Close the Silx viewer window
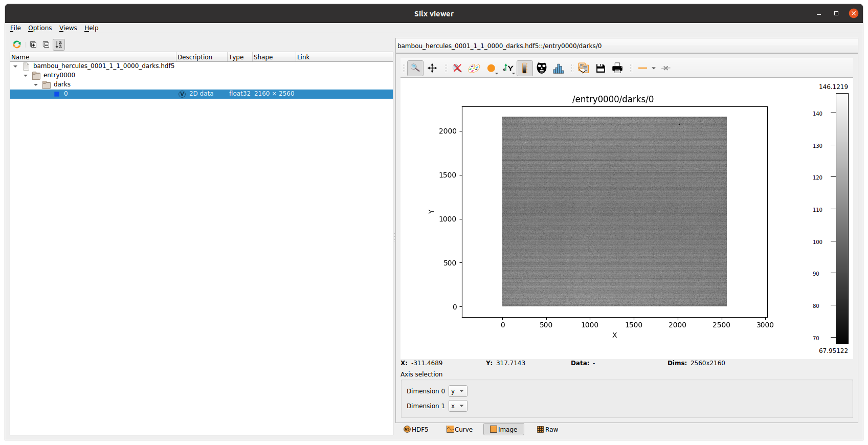 point(853,14)
